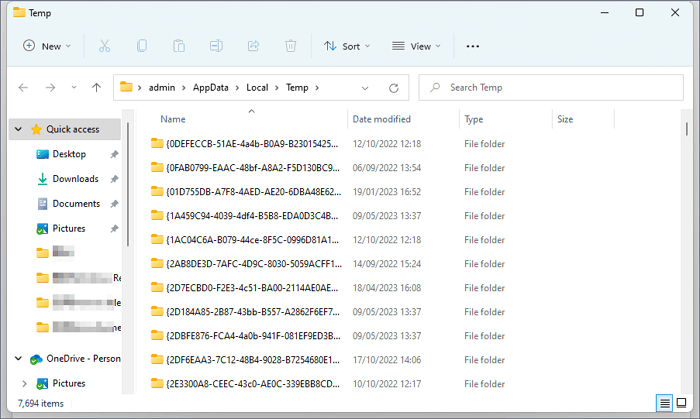Screen dimensions: 700x419
Task: Go up one folder level
Action: pos(96,87)
